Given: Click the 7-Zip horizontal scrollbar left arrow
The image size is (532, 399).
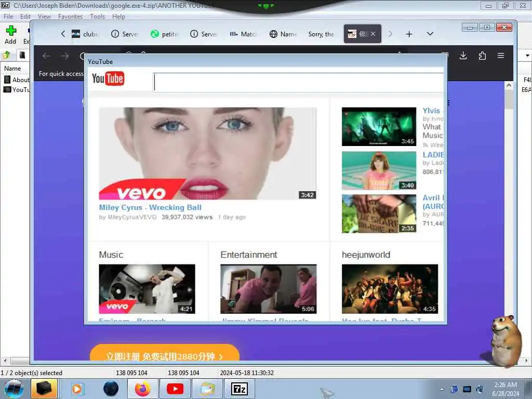Looking at the screenshot, I should pyautogui.click(x=5, y=361).
